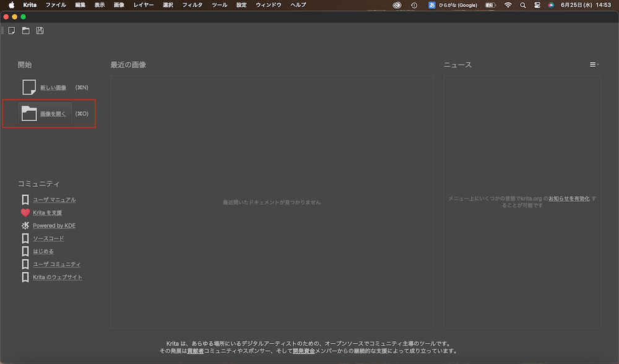The width and height of the screenshot is (619, 364).
Task: Open the 選択 menu
Action: pyautogui.click(x=168, y=5)
